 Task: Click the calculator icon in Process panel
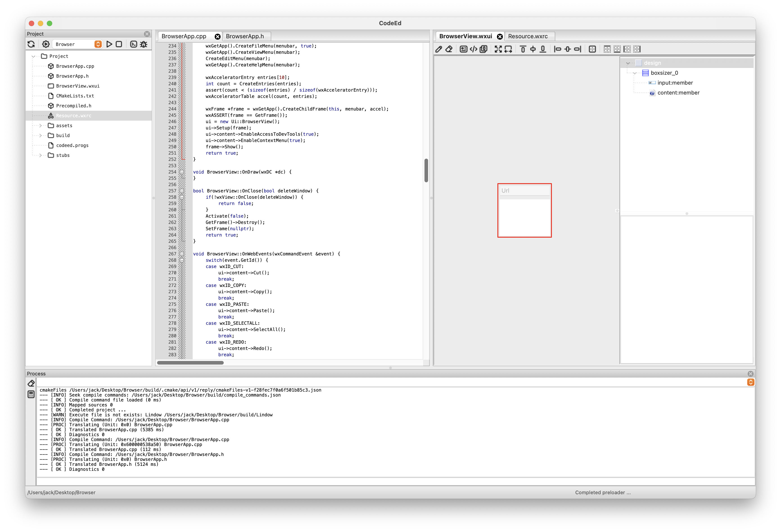31,394
